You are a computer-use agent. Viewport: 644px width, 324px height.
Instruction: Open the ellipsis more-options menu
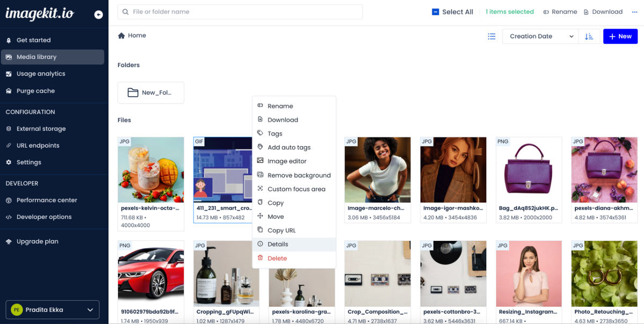pyautogui.click(x=634, y=11)
